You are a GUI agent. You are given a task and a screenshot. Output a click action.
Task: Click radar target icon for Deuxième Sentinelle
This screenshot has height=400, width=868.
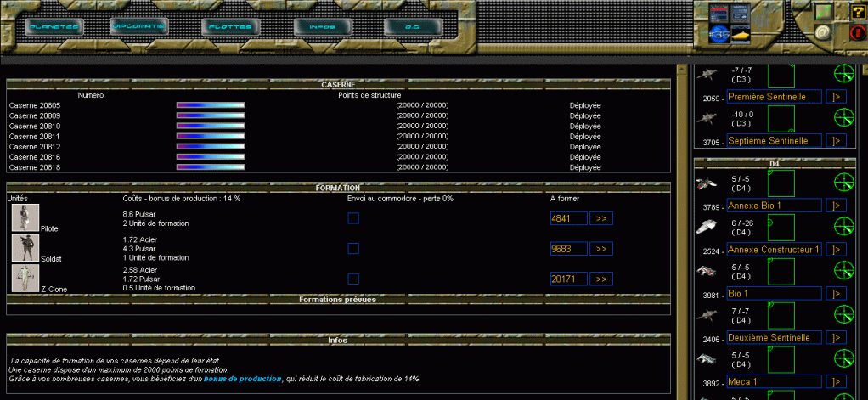[x=844, y=315]
